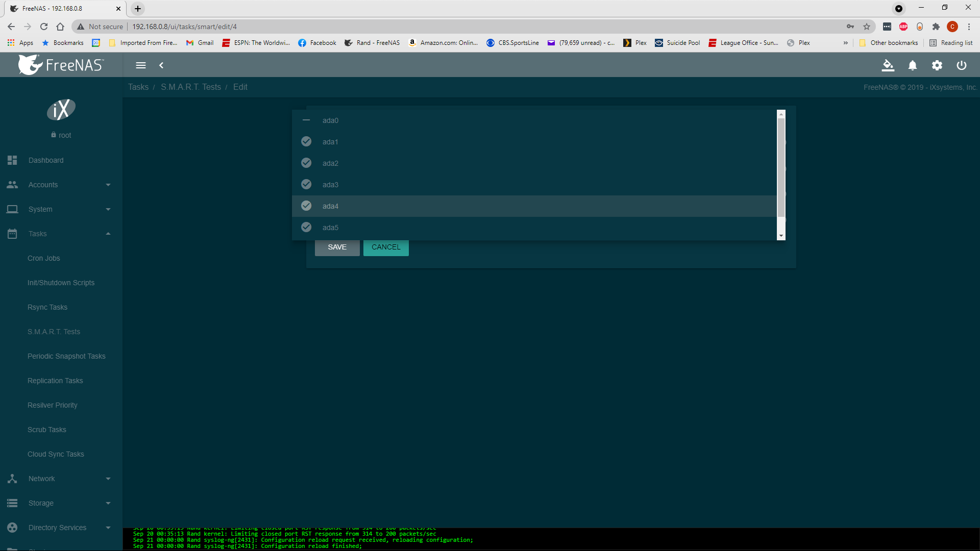Open Resilver Priority

click(x=53, y=405)
